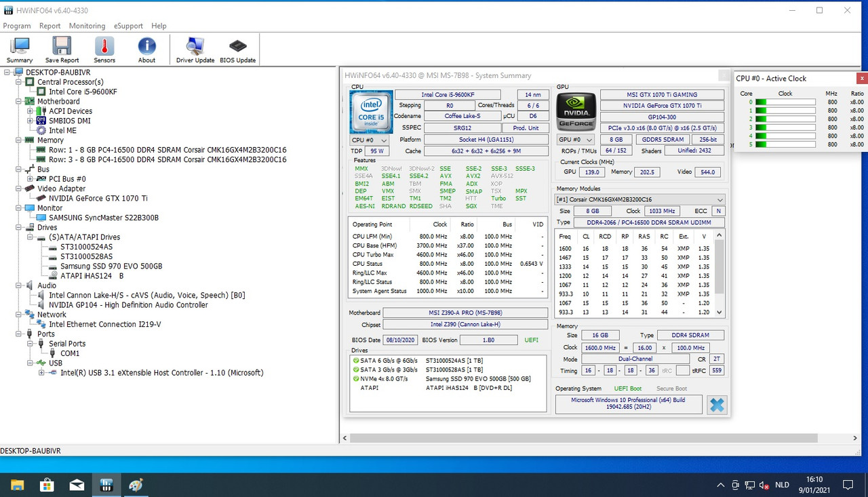
Task: Open the Program menu
Action: [17, 26]
